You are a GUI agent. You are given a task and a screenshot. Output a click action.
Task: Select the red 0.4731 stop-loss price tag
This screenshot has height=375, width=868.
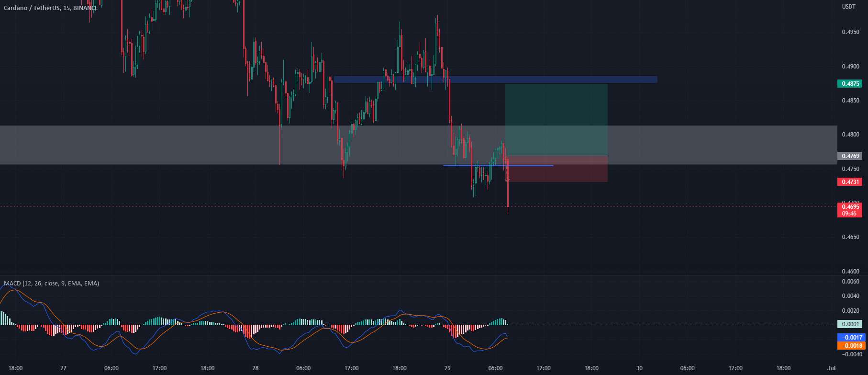[849, 182]
